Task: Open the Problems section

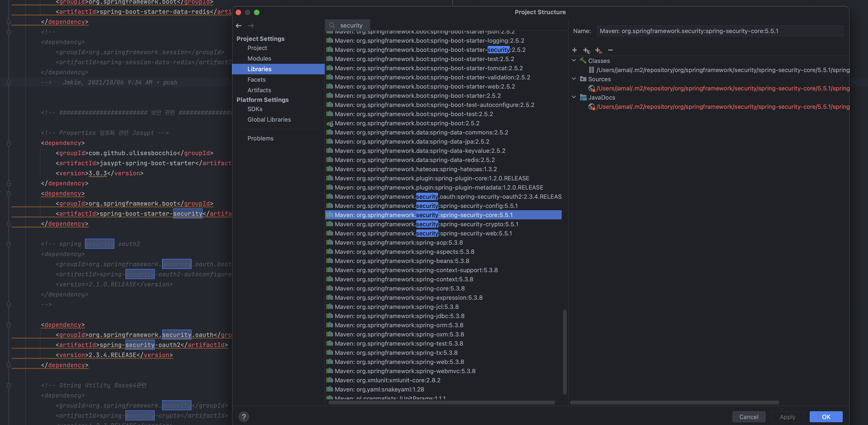Action: [x=260, y=138]
